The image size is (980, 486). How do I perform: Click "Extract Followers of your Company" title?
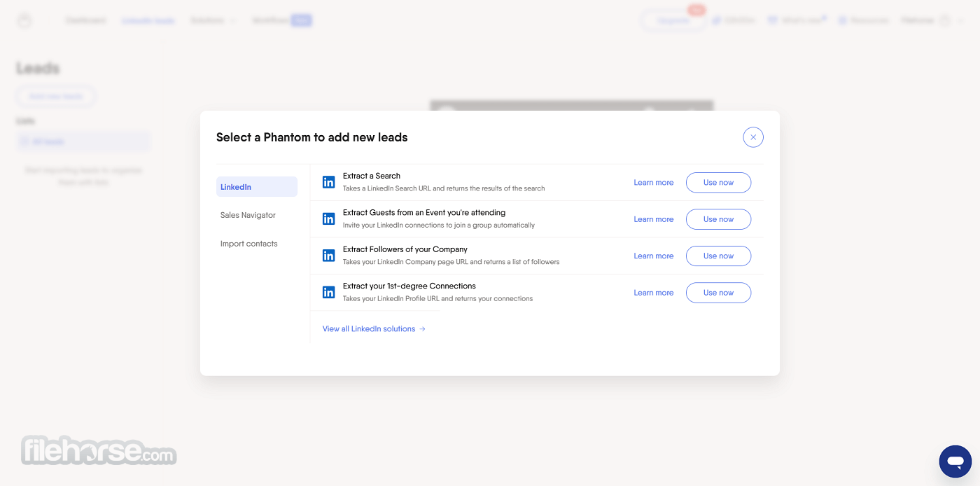coord(405,249)
